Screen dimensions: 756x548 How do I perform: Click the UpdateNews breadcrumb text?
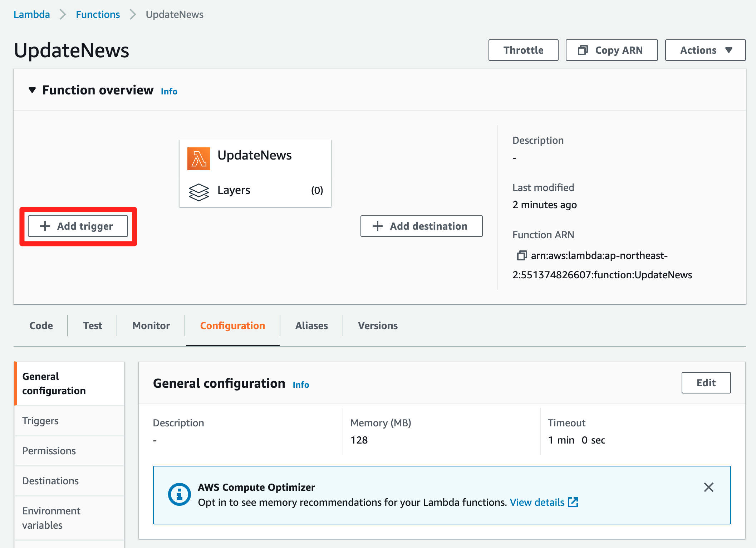(175, 14)
